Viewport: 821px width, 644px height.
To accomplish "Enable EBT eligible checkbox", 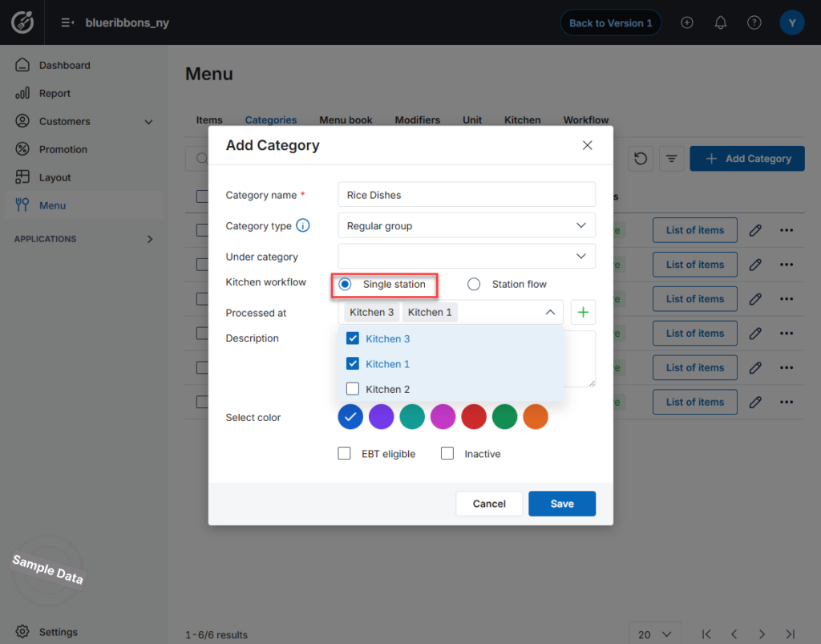I will (344, 453).
